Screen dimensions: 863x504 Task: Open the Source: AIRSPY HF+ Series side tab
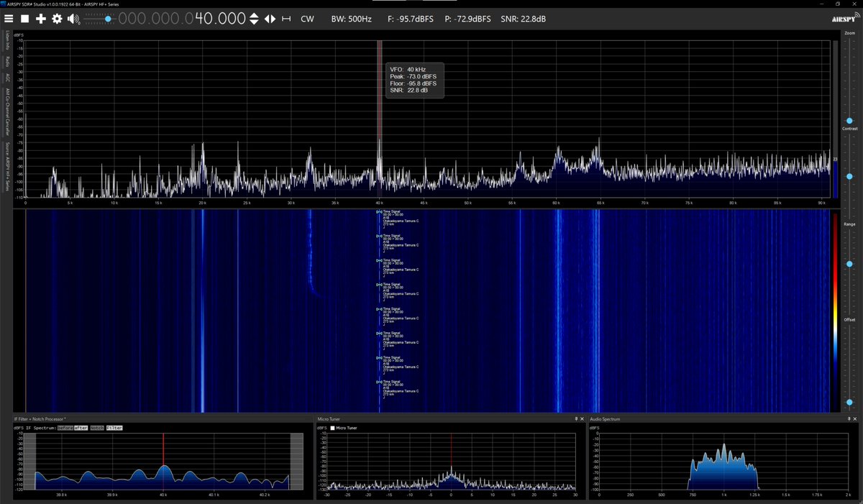coord(6,166)
